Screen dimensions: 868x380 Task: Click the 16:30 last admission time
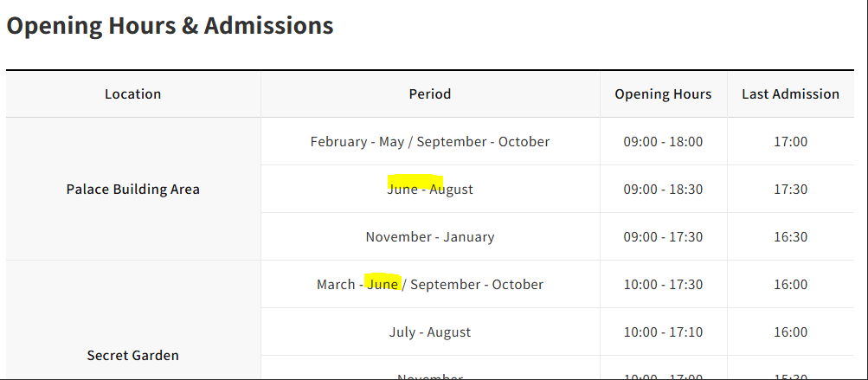point(790,237)
